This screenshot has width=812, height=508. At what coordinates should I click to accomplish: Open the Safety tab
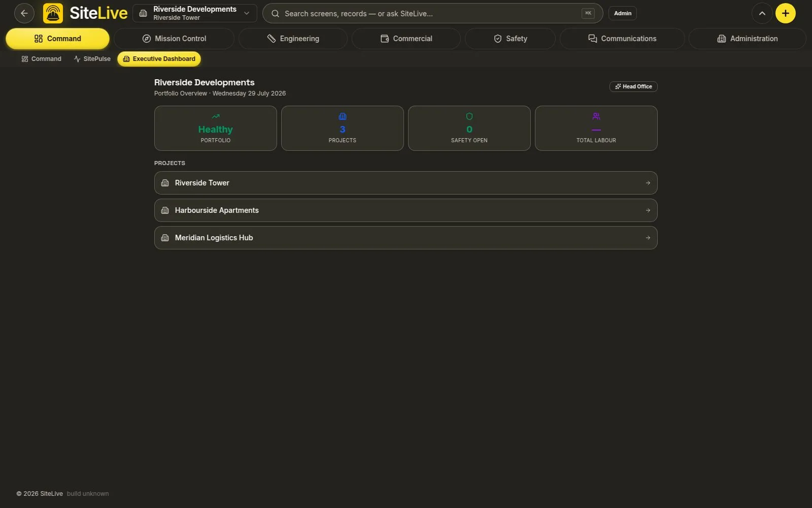[510, 39]
